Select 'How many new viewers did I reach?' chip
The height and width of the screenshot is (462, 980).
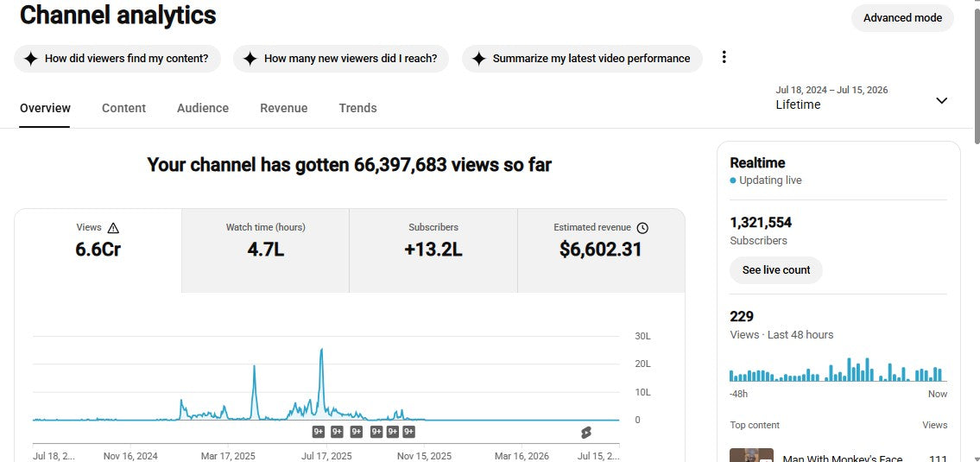[340, 59]
